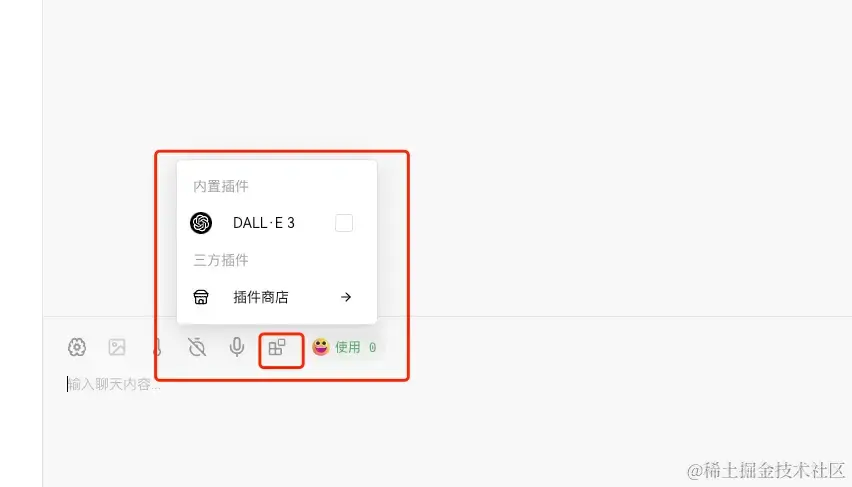Click the 内置插件 section header
Image resolution: width=852 pixels, height=487 pixels.
[221, 186]
